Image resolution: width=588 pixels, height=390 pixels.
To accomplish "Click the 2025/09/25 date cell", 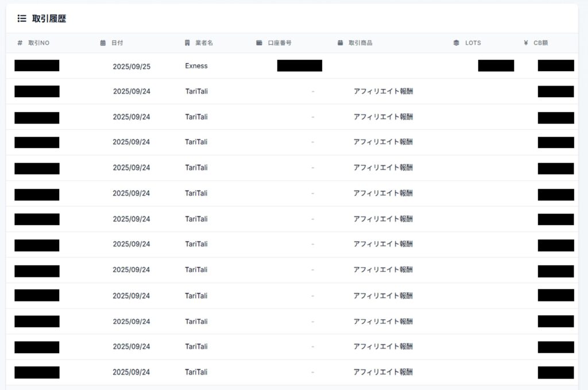I will 131,66.
